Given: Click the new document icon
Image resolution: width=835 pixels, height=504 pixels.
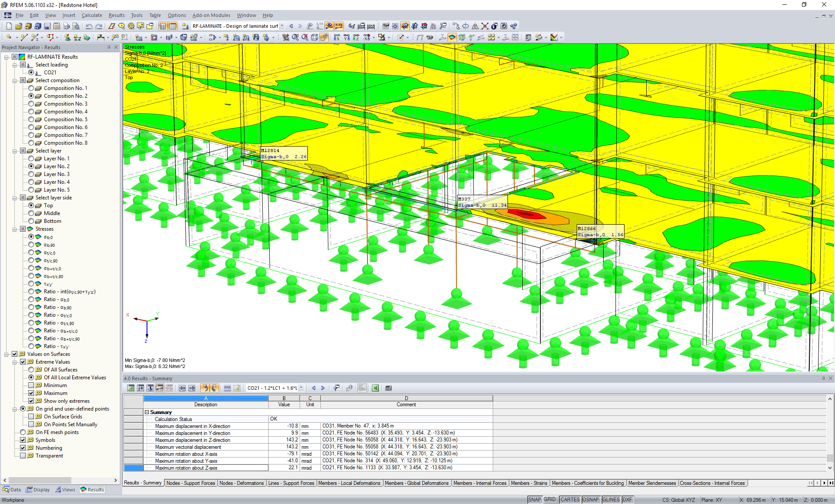Looking at the screenshot, I should pos(9,26).
